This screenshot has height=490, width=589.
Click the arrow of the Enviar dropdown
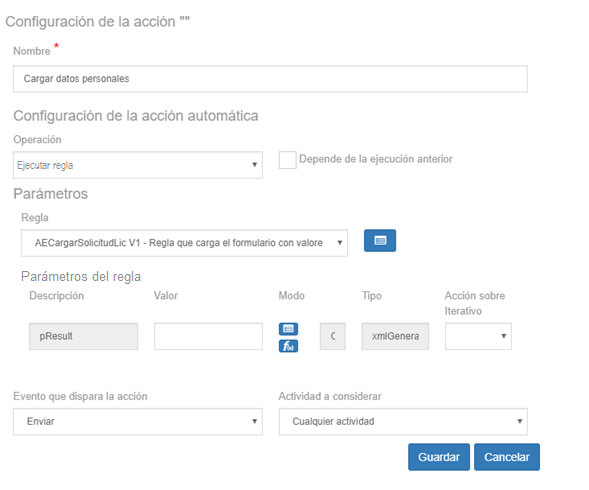pos(254,422)
